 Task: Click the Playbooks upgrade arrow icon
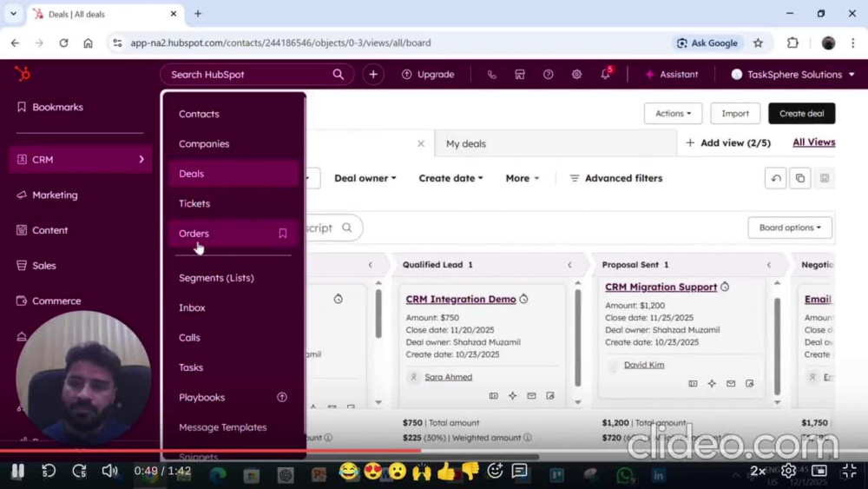coord(282,397)
